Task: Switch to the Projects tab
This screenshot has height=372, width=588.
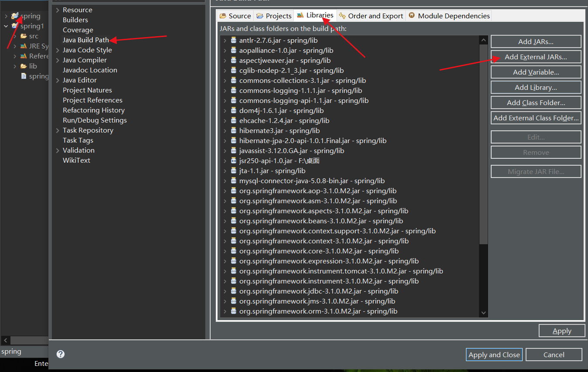Action: (x=274, y=15)
